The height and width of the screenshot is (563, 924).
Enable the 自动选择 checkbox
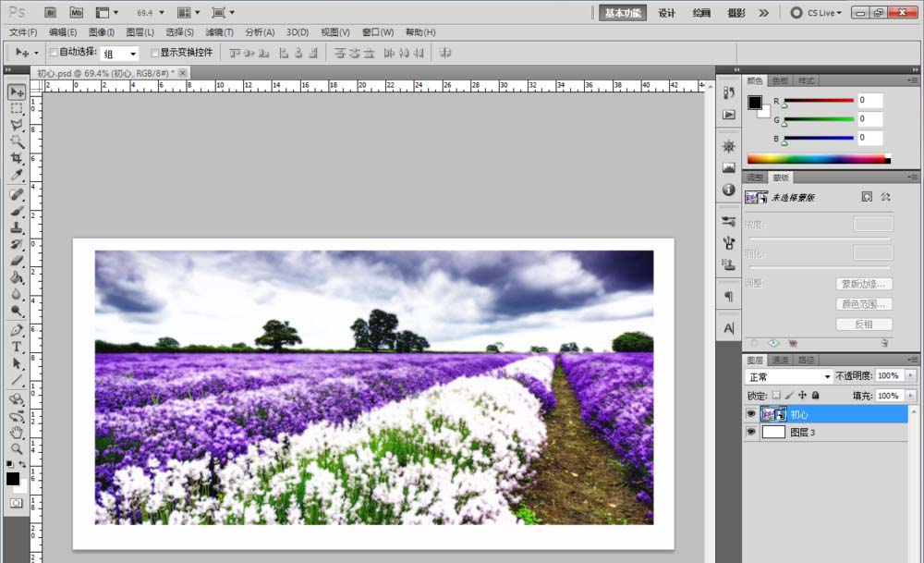pos(54,53)
